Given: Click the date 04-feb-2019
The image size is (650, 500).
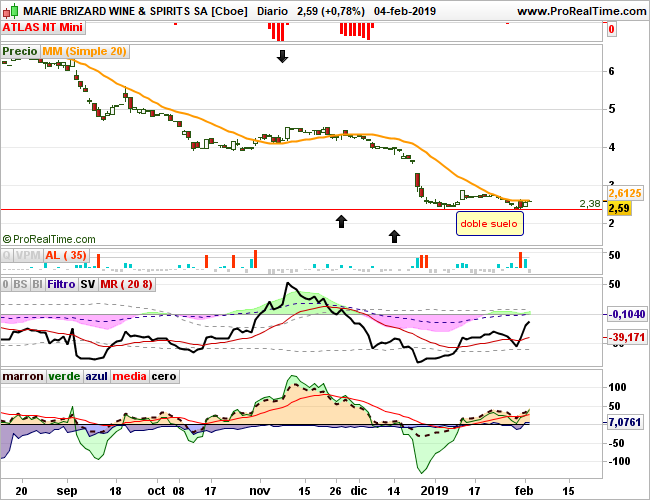Looking at the screenshot, I should click(x=405, y=11).
